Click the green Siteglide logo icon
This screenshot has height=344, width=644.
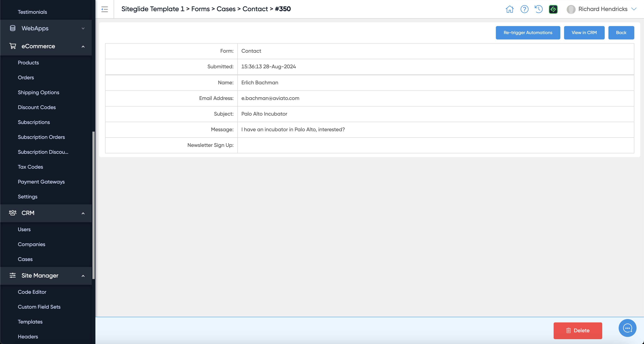[553, 9]
